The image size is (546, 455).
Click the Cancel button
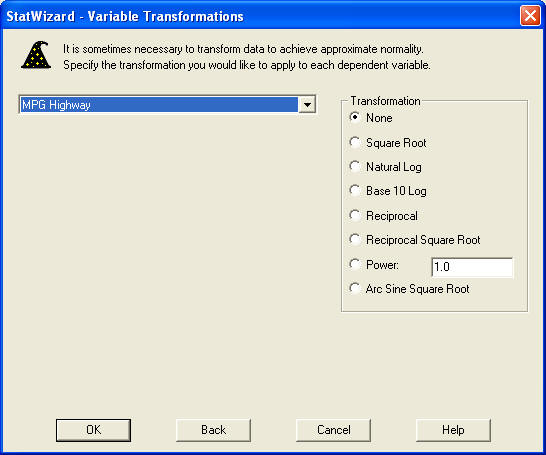(x=334, y=430)
